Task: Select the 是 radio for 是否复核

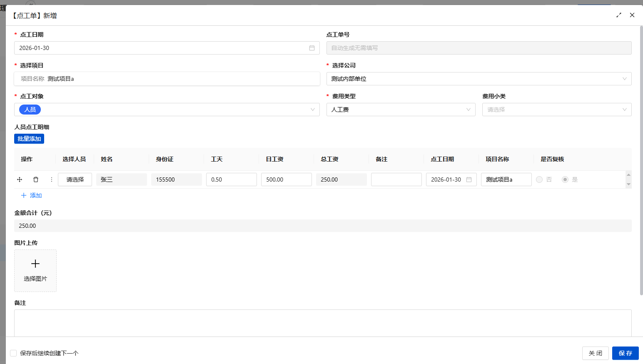Action: coord(565,180)
